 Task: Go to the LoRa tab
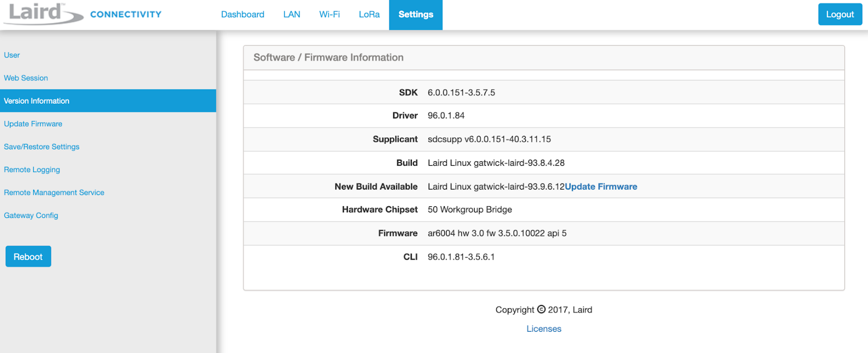tap(369, 15)
